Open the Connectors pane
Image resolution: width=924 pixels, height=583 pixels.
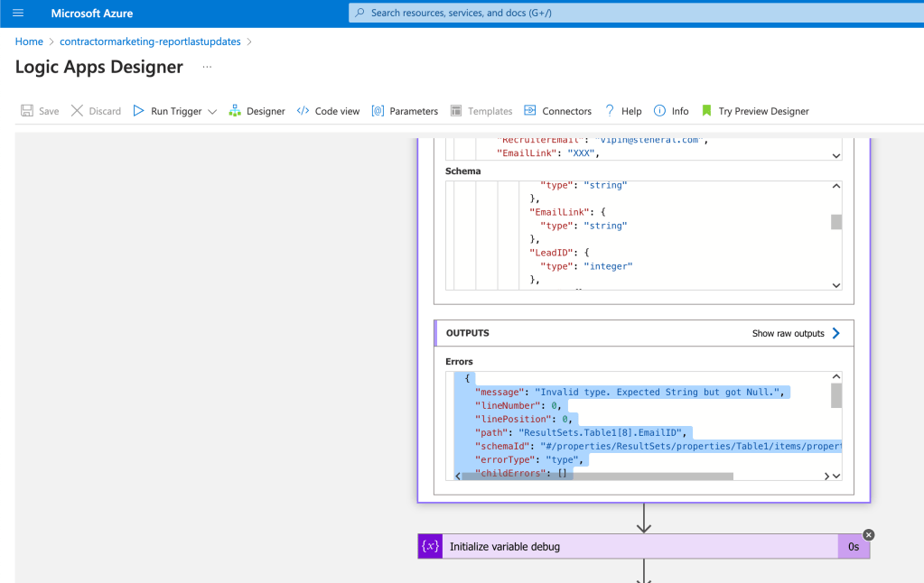557,111
